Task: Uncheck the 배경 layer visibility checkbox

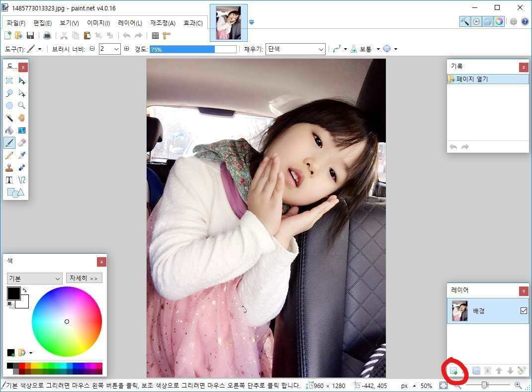Action: click(523, 310)
